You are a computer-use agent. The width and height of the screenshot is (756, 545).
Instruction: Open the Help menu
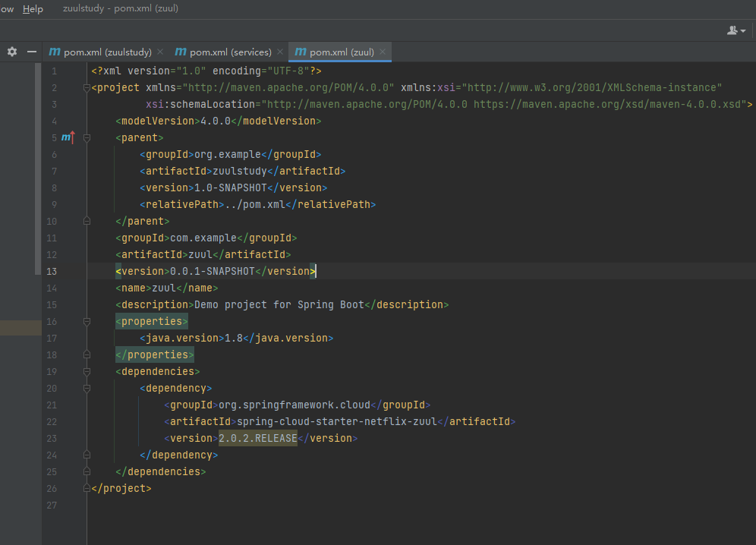(33, 8)
